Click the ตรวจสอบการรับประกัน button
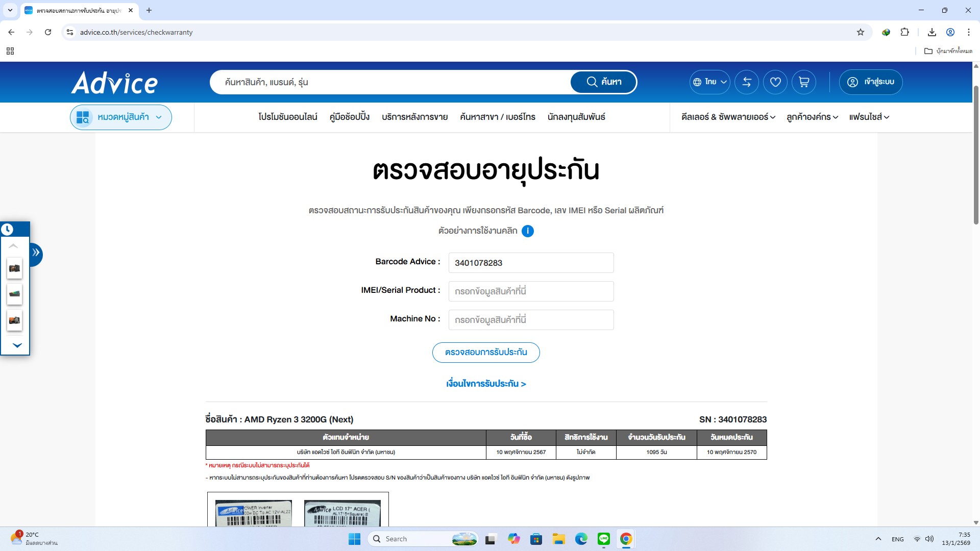The image size is (980, 551). tap(485, 353)
